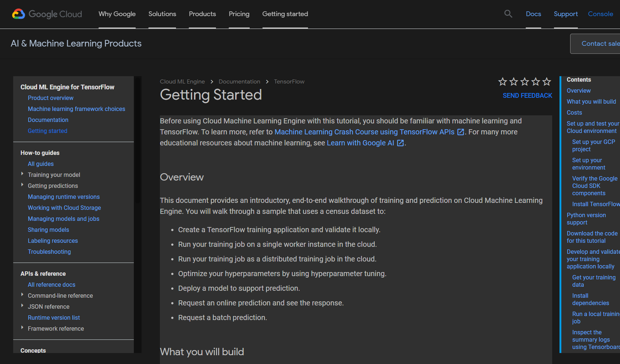Open Runtime version list link

54,317
